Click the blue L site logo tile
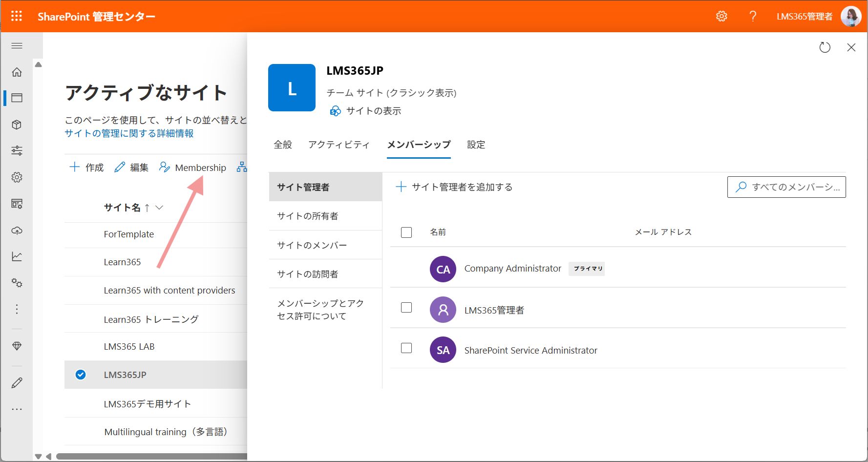The width and height of the screenshot is (868, 462). coord(292,88)
